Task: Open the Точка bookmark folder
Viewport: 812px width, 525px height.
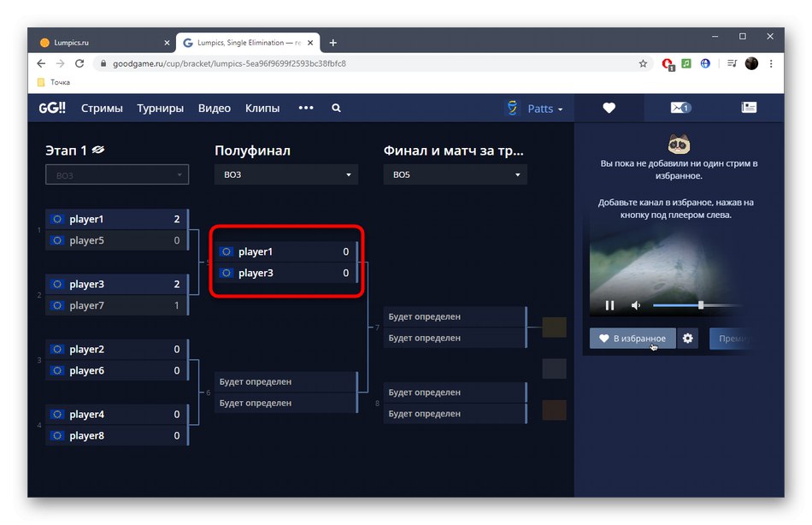Action: pos(54,82)
